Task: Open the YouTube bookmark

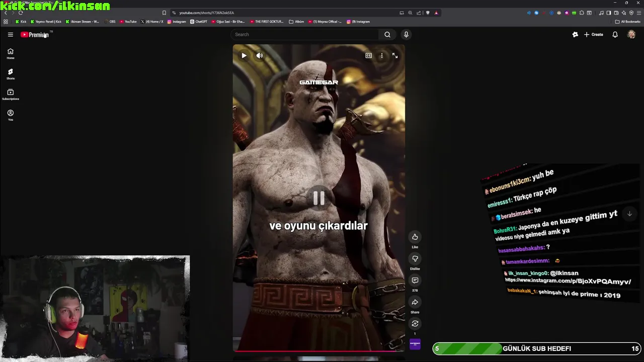Action: (x=128, y=22)
